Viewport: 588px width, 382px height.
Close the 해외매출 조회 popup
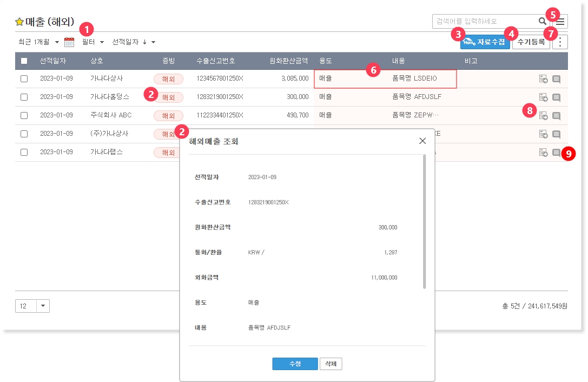click(x=422, y=141)
